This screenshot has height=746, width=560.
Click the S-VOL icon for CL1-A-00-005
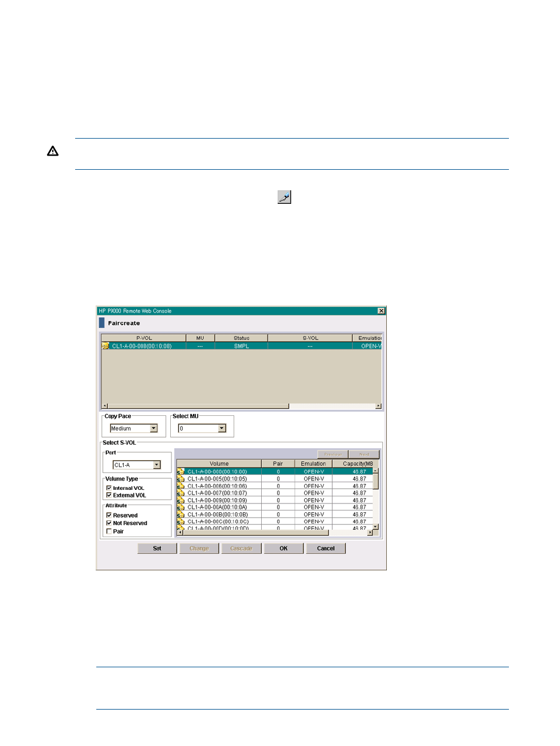coord(181,479)
